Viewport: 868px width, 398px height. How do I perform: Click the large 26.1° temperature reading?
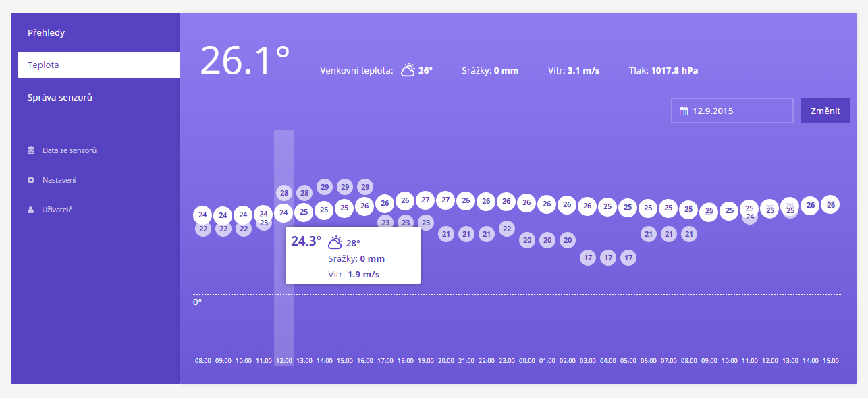[x=245, y=60]
